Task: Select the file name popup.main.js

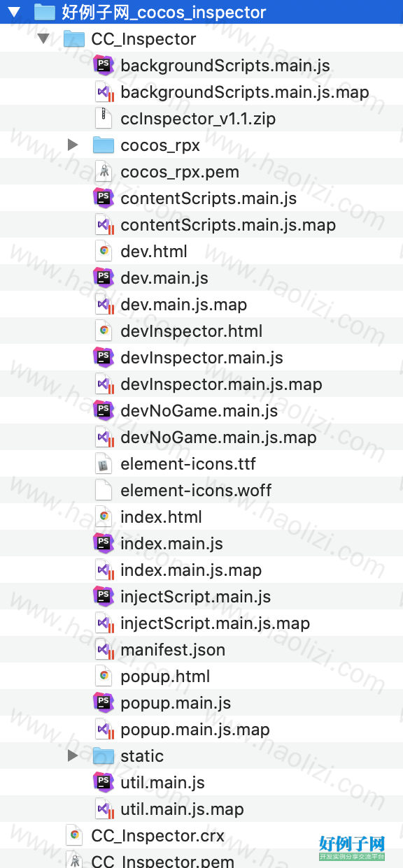Action: click(176, 703)
